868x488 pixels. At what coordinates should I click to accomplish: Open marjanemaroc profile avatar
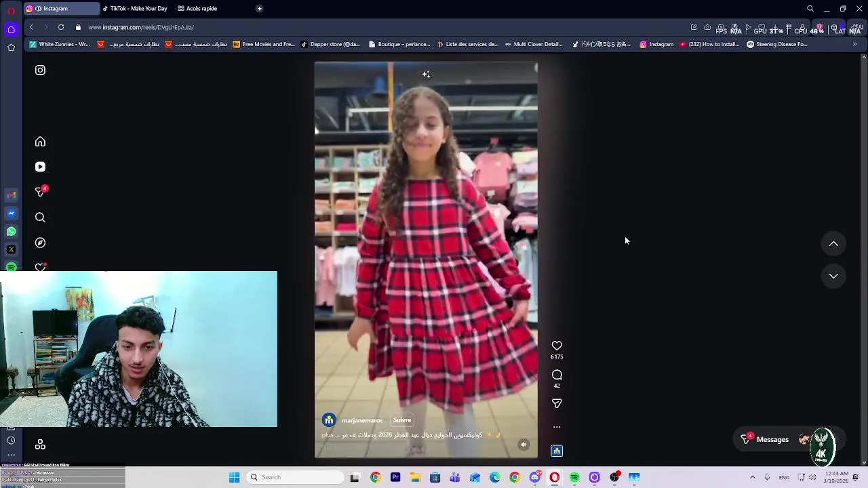click(329, 420)
